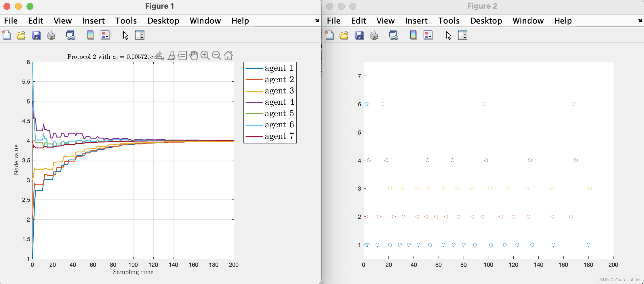Click Link Plot icon in Figure 1 toolbar

click(x=71, y=35)
